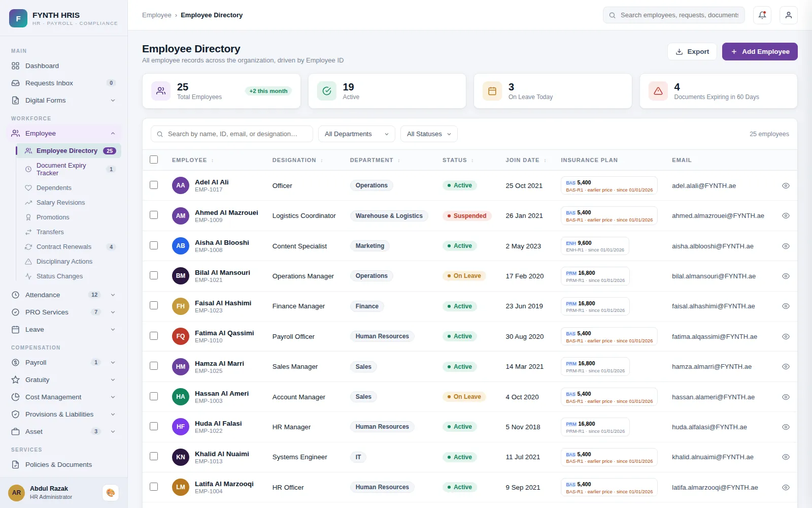This screenshot has width=812, height=508.
Task: Expand the Payroll sidebar section
Action: tap(64, 363)
